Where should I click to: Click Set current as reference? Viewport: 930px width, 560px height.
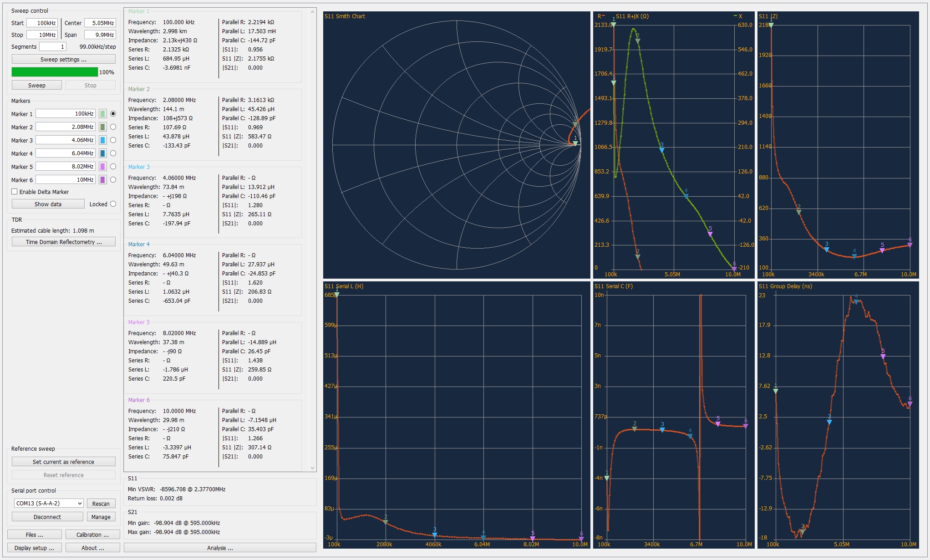click(x=63, y=462)
